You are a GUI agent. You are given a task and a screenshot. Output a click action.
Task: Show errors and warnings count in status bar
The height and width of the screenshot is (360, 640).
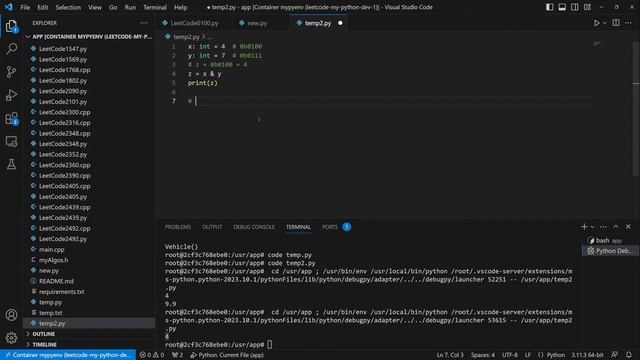pyautogui.click(x=152, y=355)
